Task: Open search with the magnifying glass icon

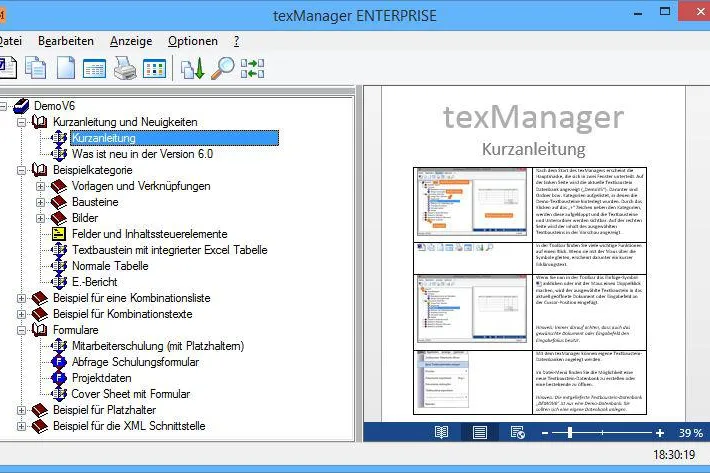Action: coord(223,68)
